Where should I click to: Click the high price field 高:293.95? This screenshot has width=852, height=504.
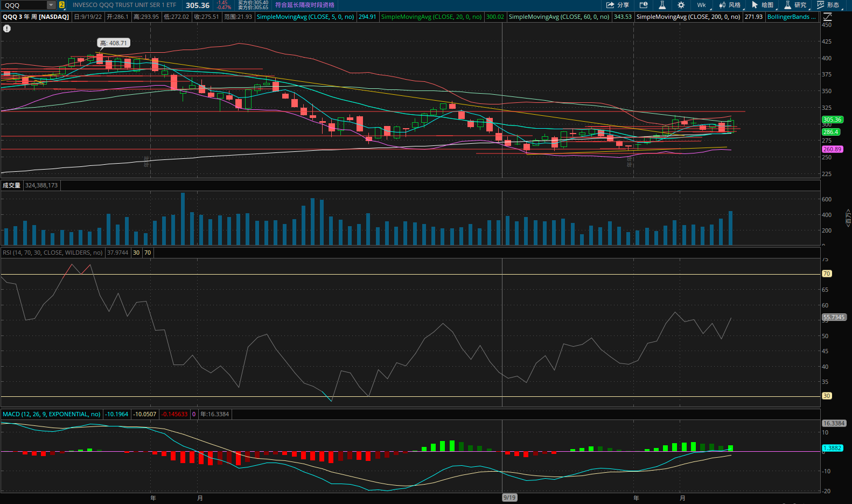(x=146, y=17)
